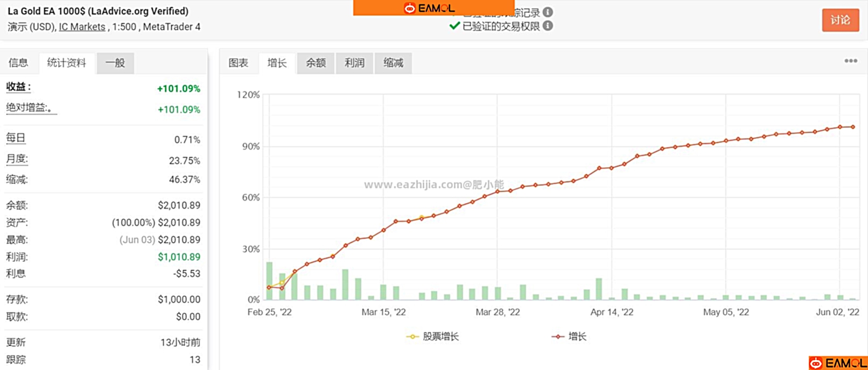868x370 pixels.
Task: Select the 缩减 chart tab
Action: [x=393, y=63]
